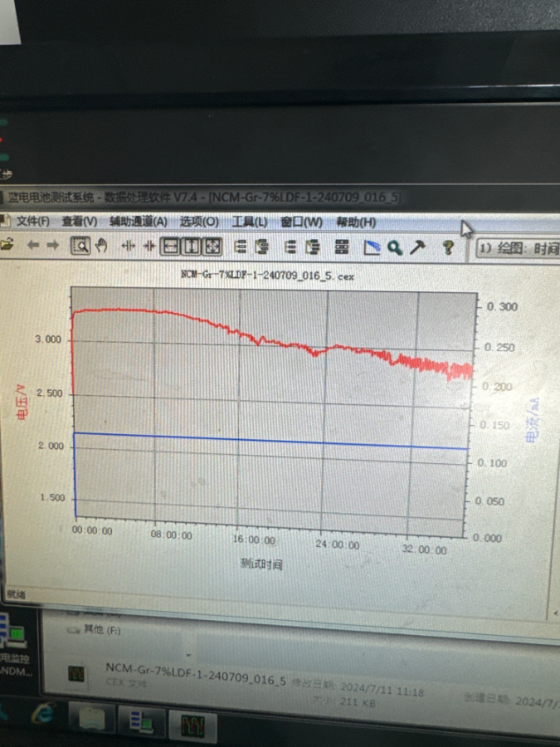
Task: Click the search magnifier icon in toolbar
Action: pyautogui.click(x=395, y=247)
